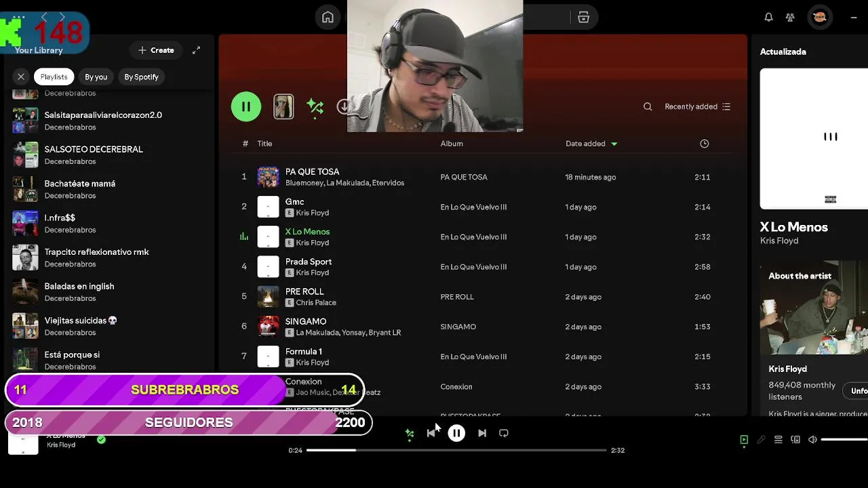Open artist link Chris Palace
The height and width of the screenshot is (488, 868).
(x=316, y=302)
